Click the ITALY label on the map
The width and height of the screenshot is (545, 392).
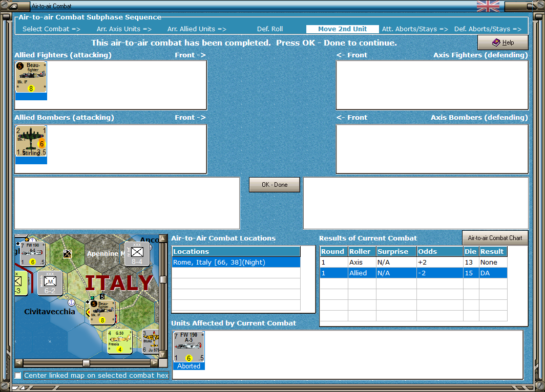click(x=119, y=283)
